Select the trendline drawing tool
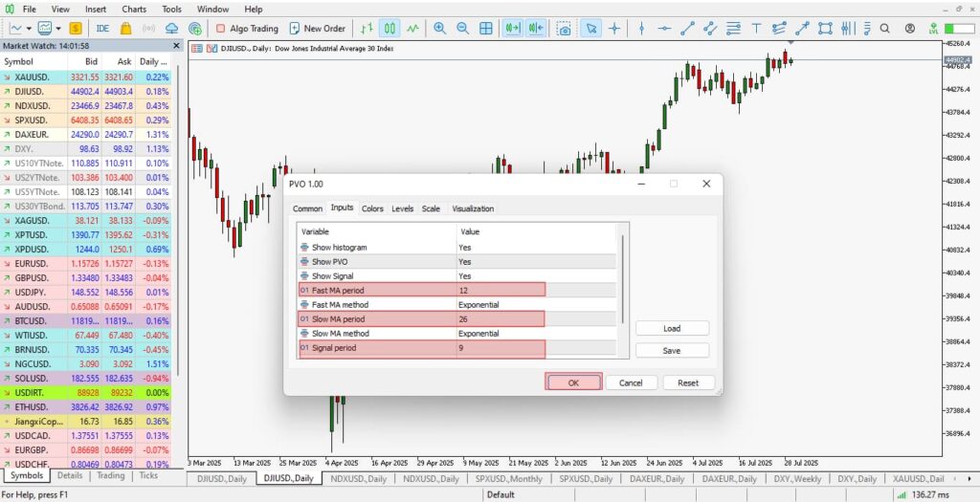The width and height of the screenshot is (980, 502). point(687,28)
